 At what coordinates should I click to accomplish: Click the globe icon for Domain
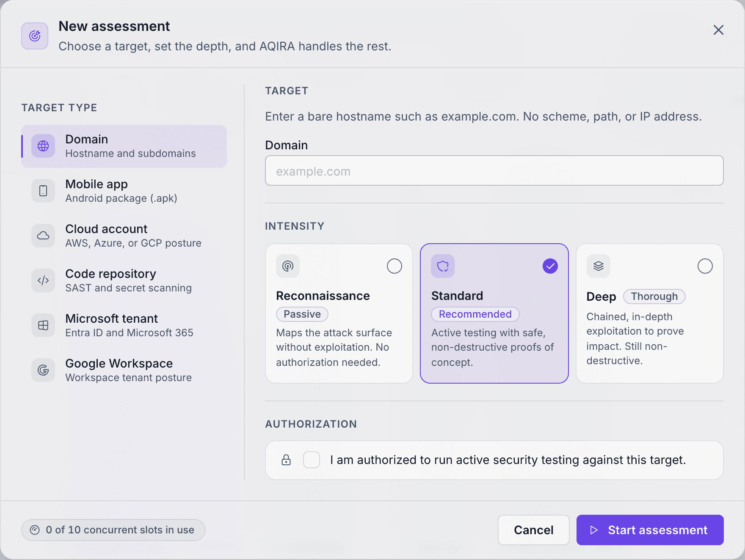tap(43, 146)
